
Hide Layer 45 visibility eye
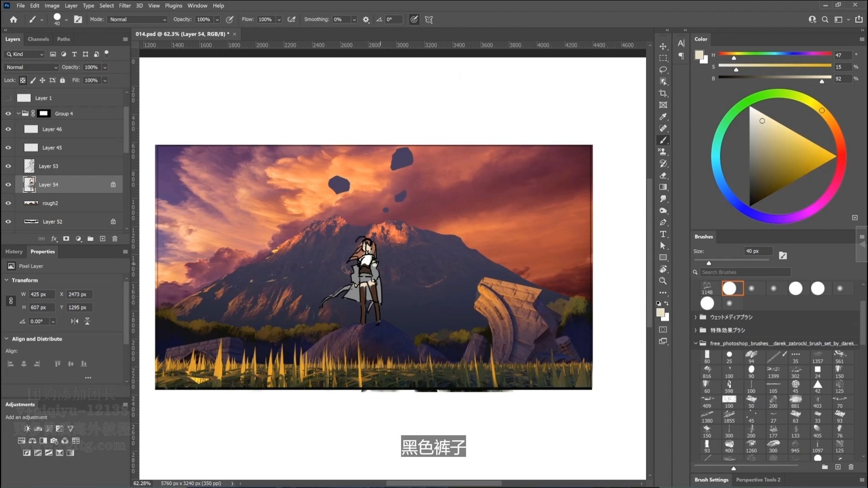click(8, 148)
